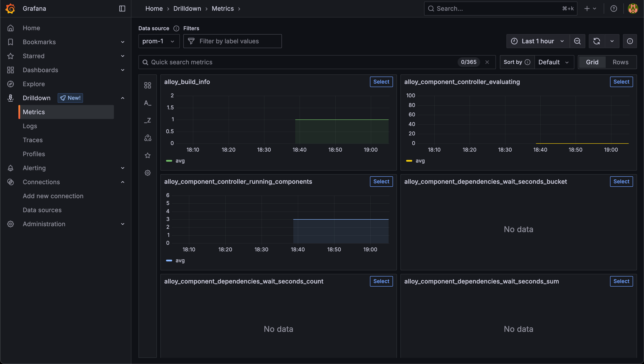This screenshot has width=644, height=364.
Task: Select the alloy_build_info metric
Action: tap(381, 82)
